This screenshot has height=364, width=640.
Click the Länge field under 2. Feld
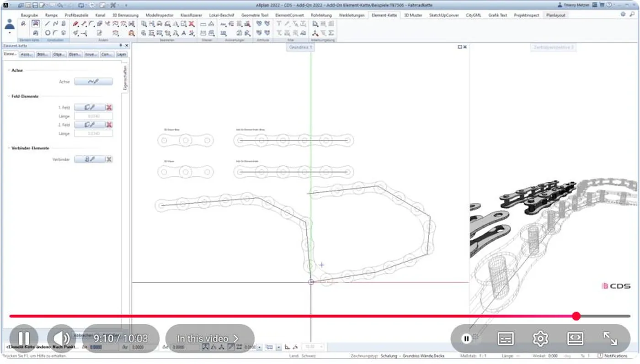pos(93,133)
